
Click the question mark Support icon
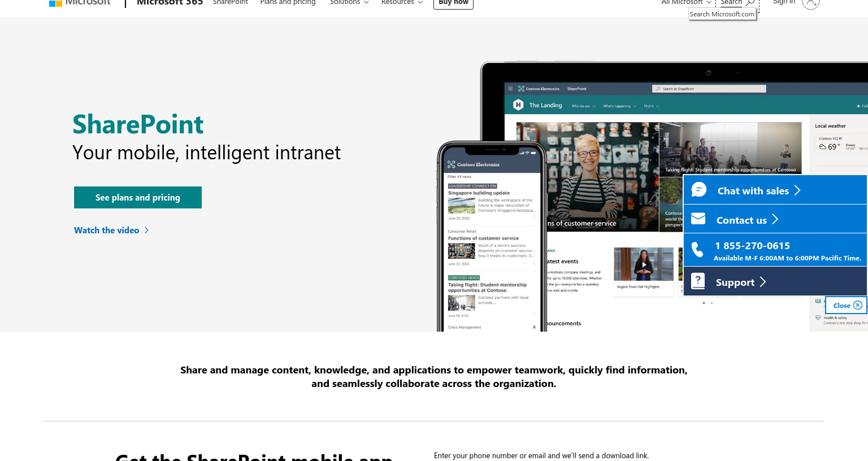[698, 281]
